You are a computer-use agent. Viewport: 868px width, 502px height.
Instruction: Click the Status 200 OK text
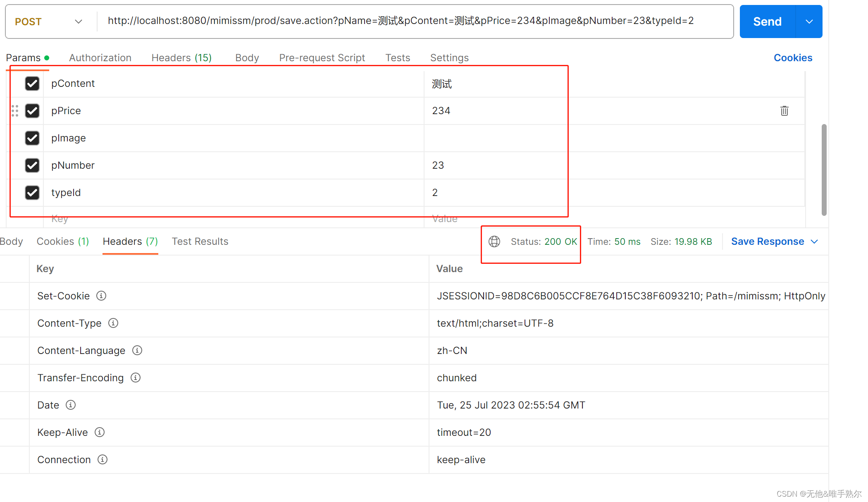point(544,241)
